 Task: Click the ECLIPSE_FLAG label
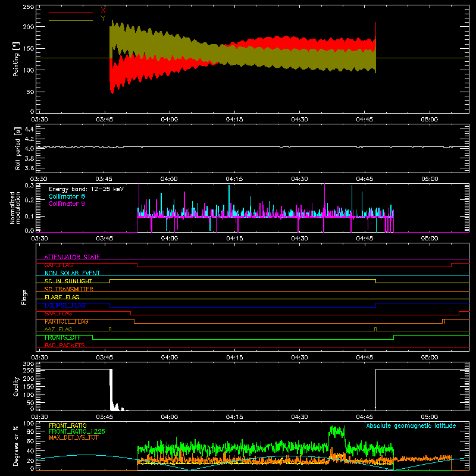[65, 305]
